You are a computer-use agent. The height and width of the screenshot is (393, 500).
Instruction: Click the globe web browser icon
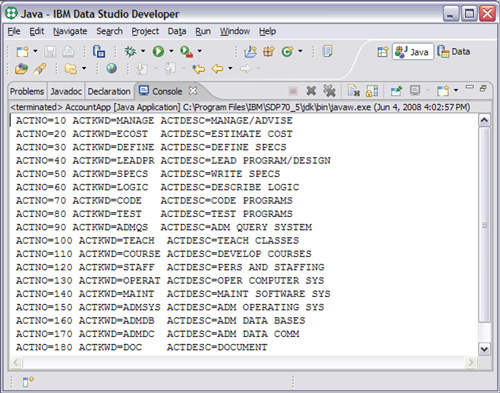[111, 68]
